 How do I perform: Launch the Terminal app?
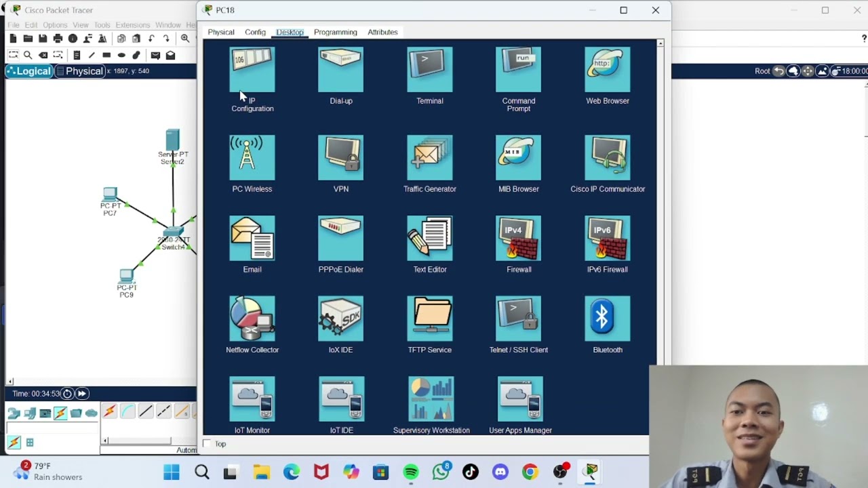[429, 69]
